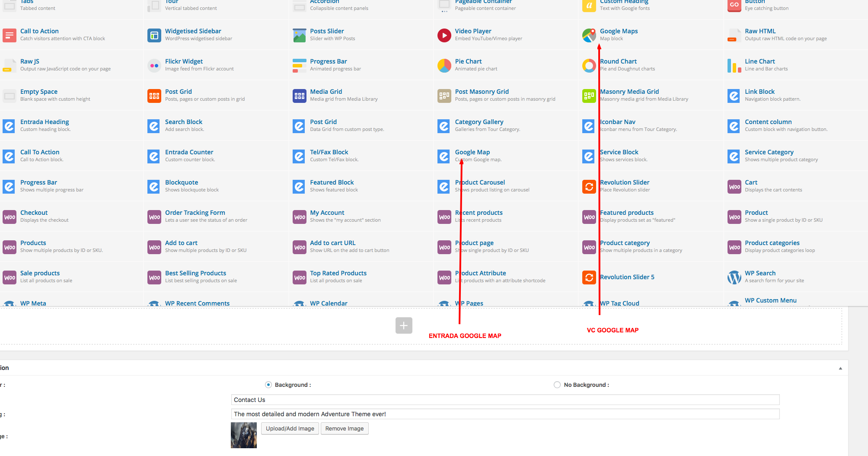Add the Best Selling Products element
This screenshot has height=456, width=868.
click(x=216, y=277)
